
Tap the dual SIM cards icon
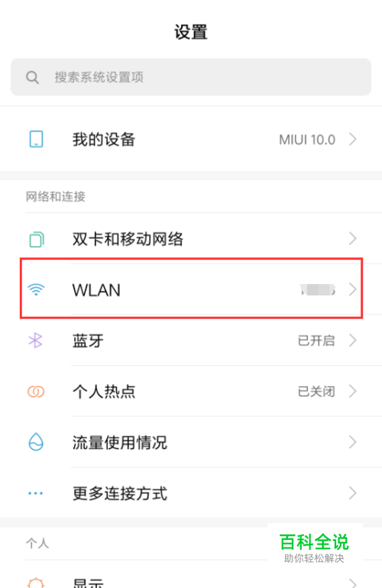tap(37, 239)
